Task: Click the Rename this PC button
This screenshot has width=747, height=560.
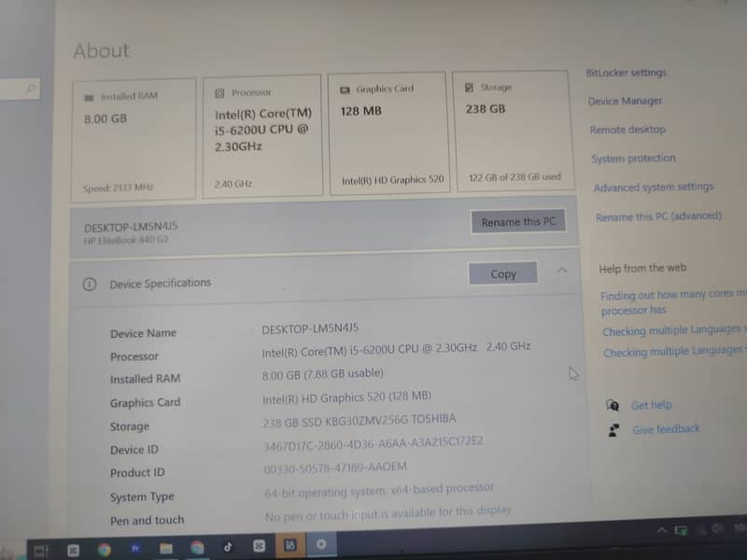Action: click(x=518, y=221)
